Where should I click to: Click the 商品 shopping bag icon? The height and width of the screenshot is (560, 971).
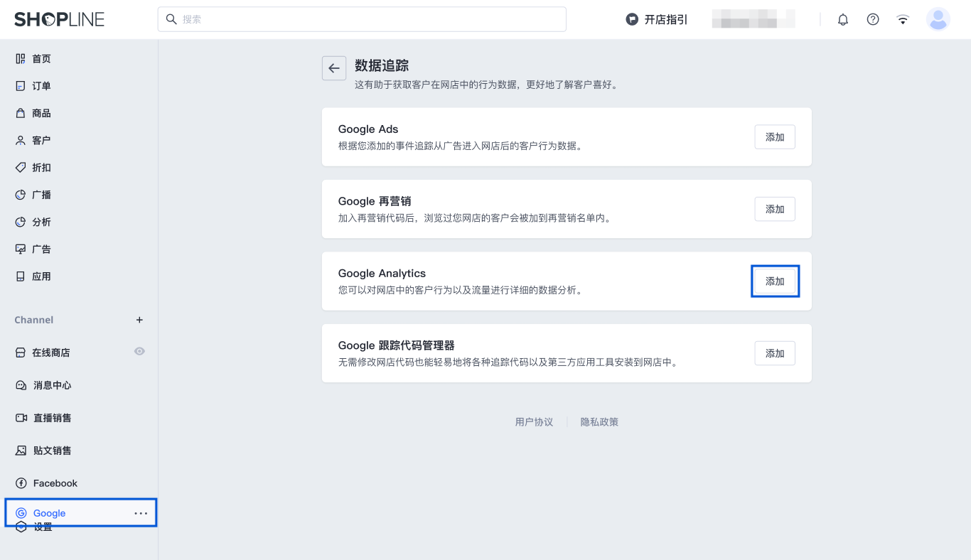21,113
